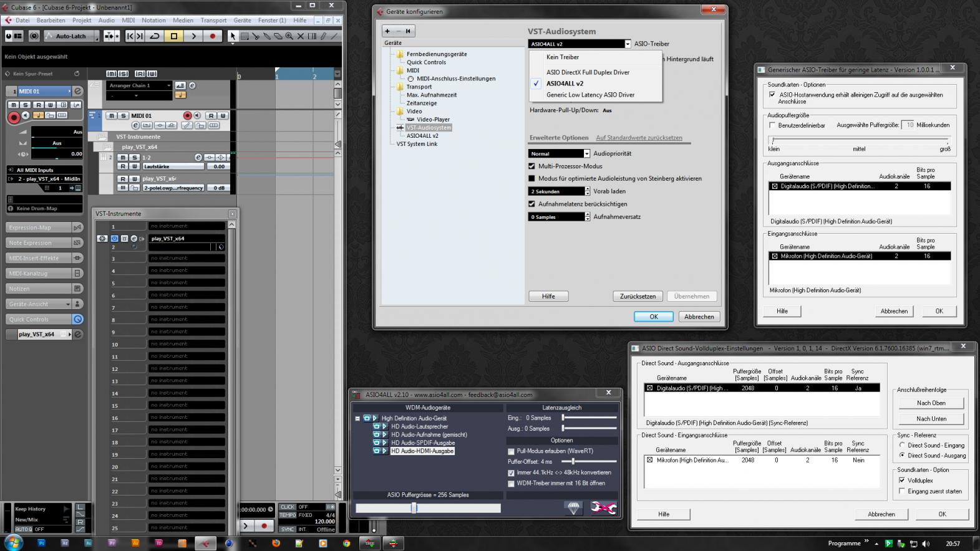Toggle the Cycle loop button in toolbar
980x551 pixels.
coord(155,36)
